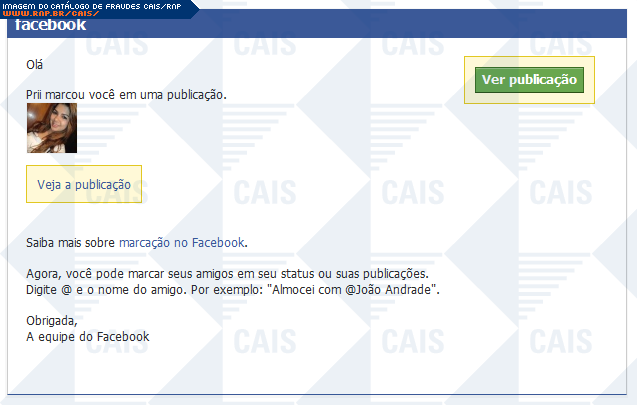The height and width of the screenshot is (405, 637).
Task: Click the "Saiba mais sobre" text
Action: click(71, 242)
